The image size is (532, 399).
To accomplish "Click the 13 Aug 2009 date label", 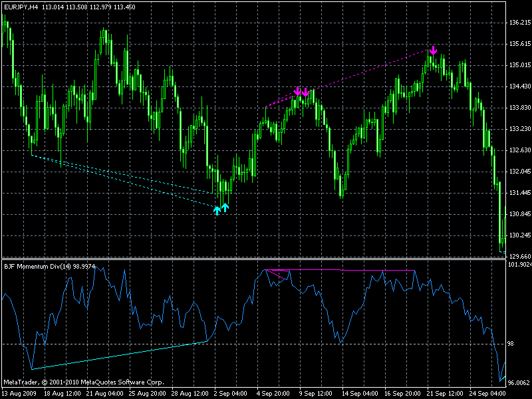I will tap(19, 394).
